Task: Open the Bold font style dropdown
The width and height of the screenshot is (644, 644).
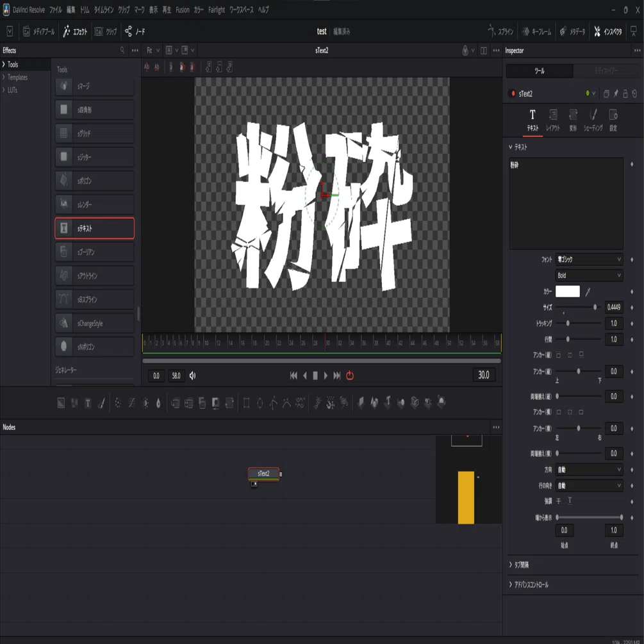Action: (588, 275)
